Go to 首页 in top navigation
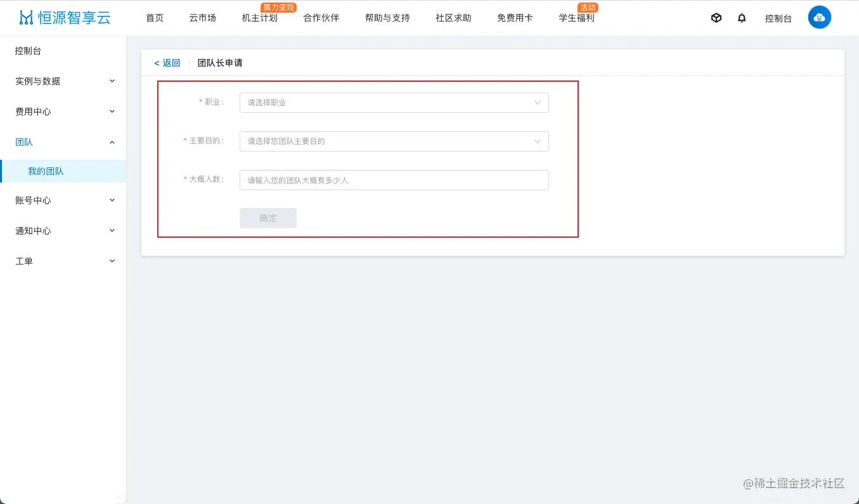This screenshot has width=859, height=504. pos(155,18)
